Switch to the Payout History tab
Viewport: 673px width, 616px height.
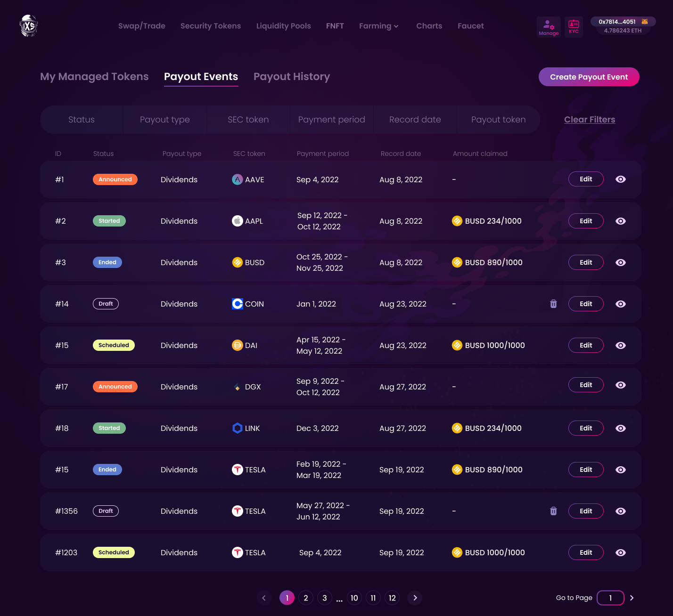point(292,77)
